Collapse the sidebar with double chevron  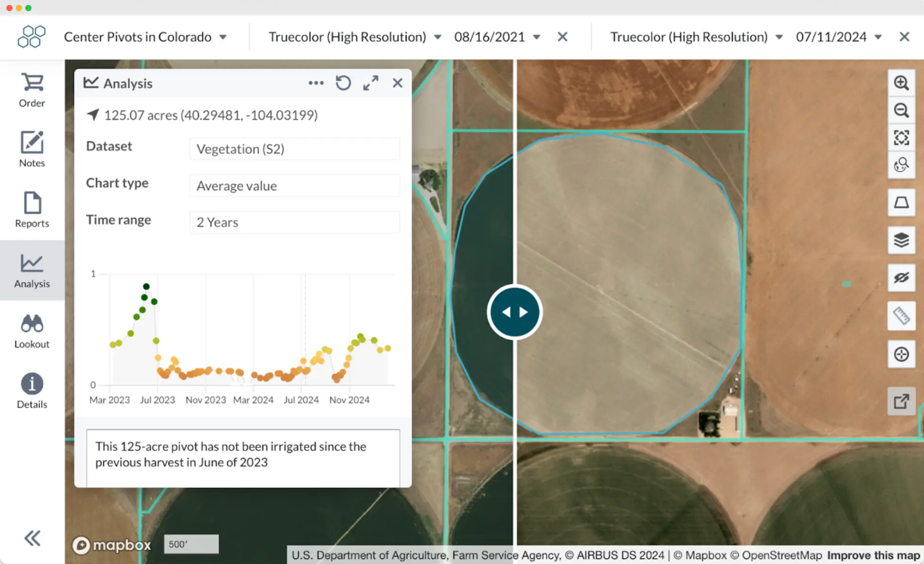point(32,538)
